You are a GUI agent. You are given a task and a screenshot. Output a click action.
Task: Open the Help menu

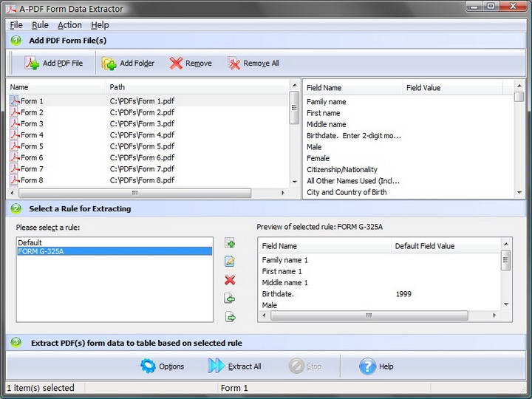[100, 25]
